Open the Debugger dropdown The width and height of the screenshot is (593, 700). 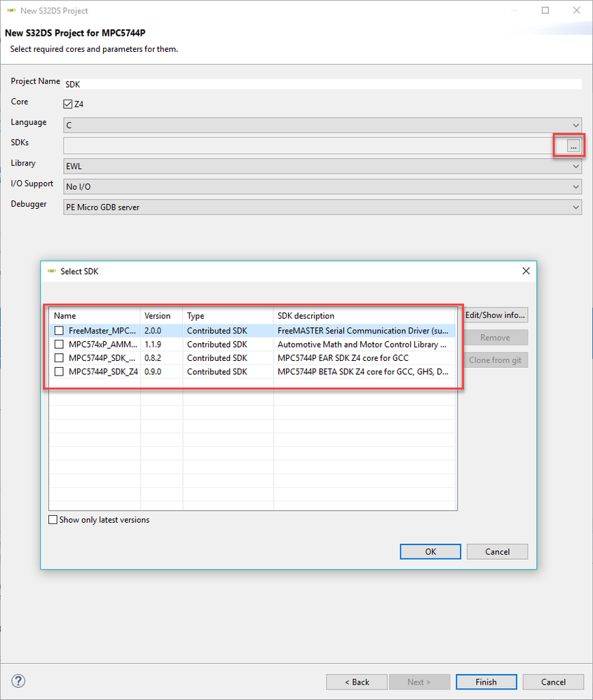pos(322,207)
